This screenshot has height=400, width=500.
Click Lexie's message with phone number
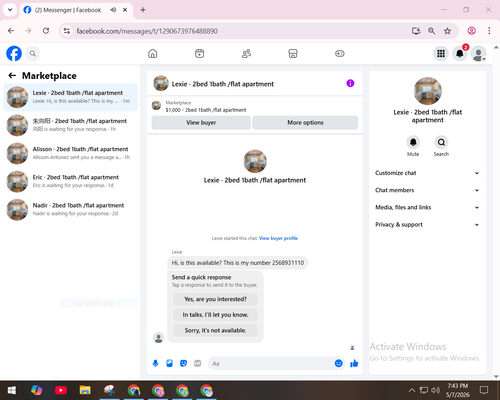coord(238,263)
